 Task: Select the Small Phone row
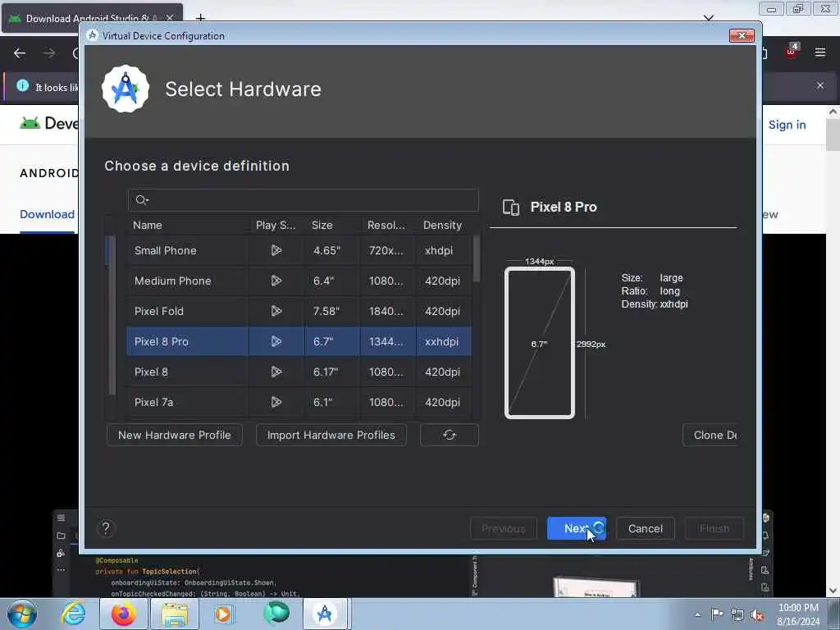[x=299, y=250]
